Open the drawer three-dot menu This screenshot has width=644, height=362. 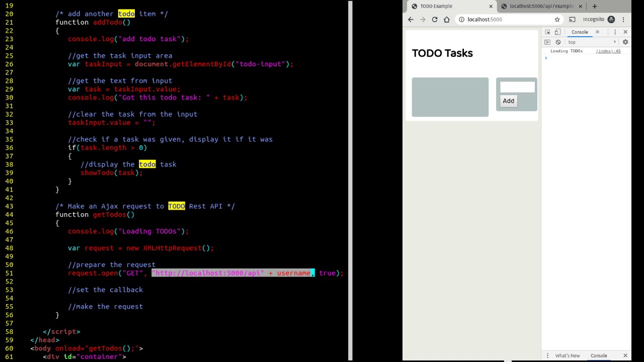[x=547, y=356]
